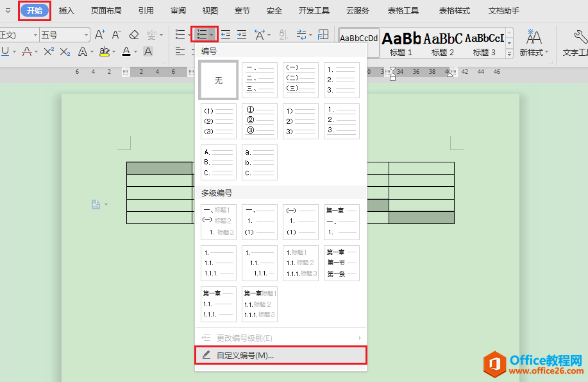The image size is (588, 382).
Task: Toggle strikethrough formatting
Action: [x=27, y=51]
